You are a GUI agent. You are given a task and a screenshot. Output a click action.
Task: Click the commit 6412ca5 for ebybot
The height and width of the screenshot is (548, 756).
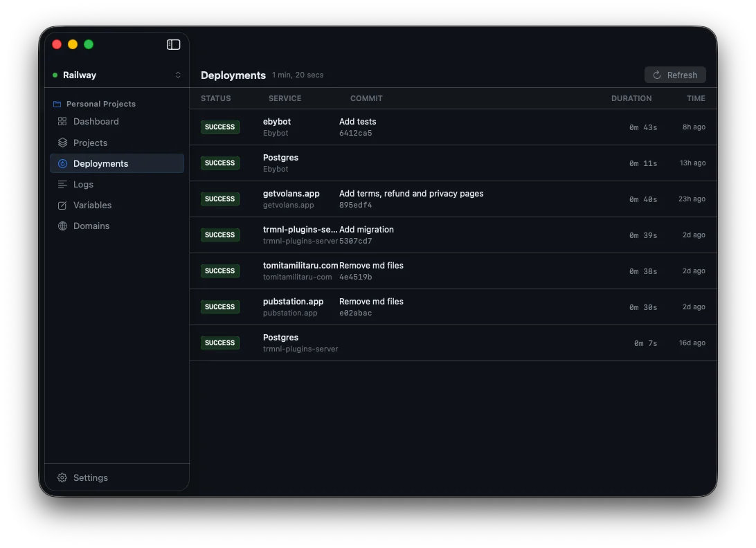point(357,133)
